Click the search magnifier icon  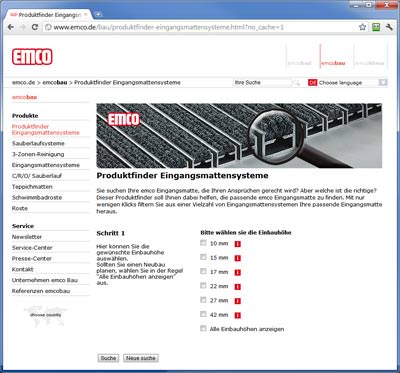click(296, 83)
